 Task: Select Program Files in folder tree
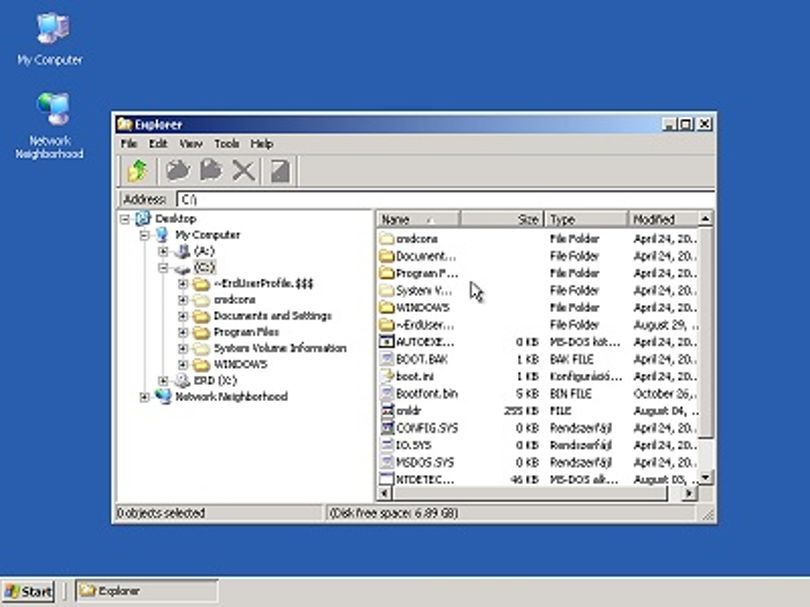[x=246, y=332]
